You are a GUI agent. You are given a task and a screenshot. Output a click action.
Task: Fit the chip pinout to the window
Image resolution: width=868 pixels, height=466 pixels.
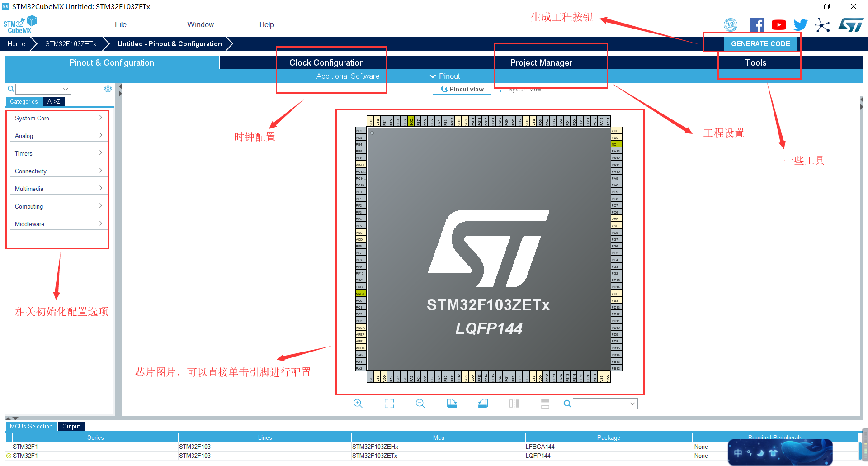click(389, 404)
